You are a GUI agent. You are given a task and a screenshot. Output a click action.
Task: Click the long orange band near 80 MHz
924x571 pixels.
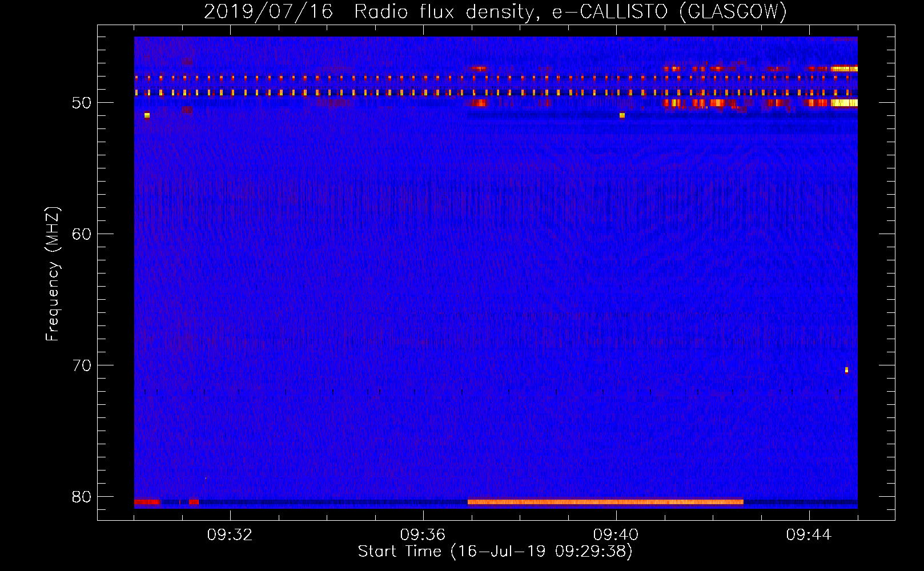point(605,502)
